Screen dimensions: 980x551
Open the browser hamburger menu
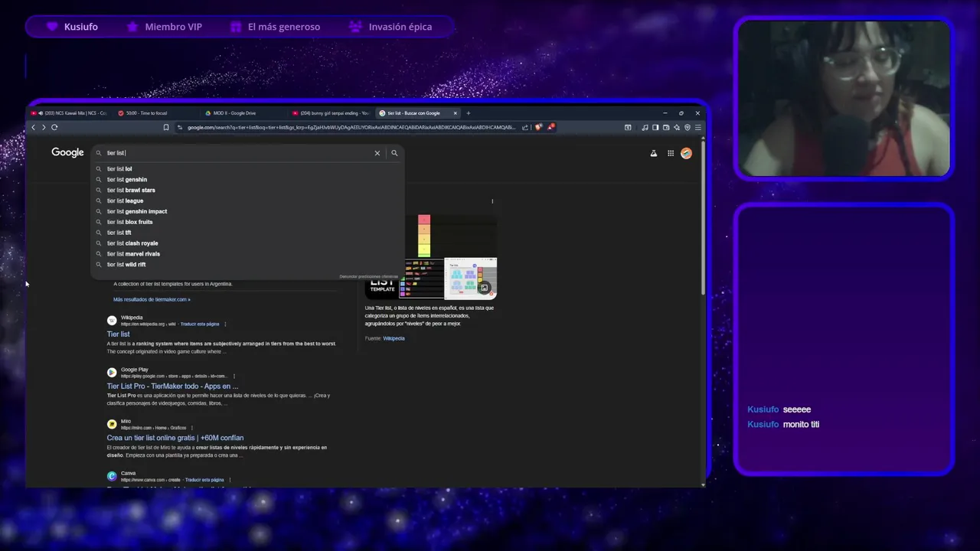click(x=697, y=127)
